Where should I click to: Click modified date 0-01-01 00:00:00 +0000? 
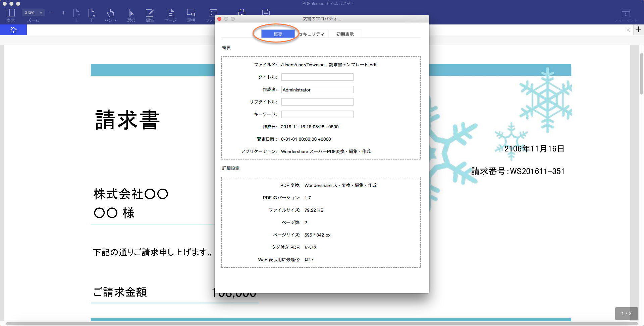pos(306,139)
